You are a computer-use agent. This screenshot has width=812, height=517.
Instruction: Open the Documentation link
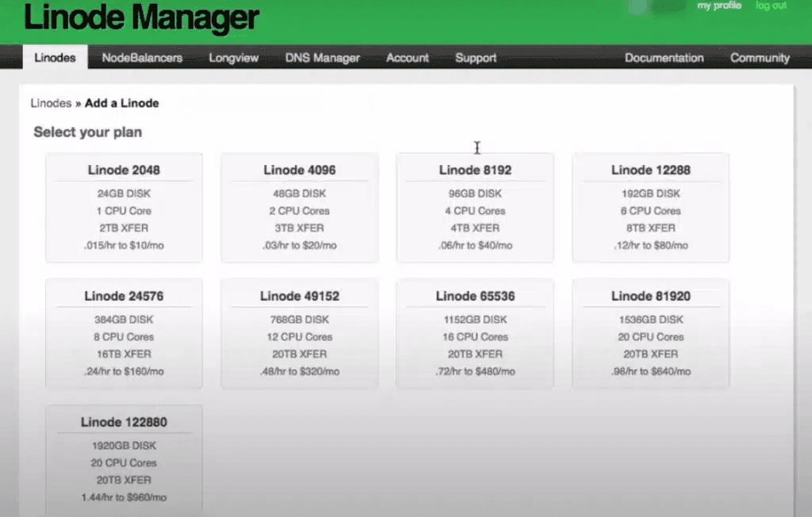point(664,58)
